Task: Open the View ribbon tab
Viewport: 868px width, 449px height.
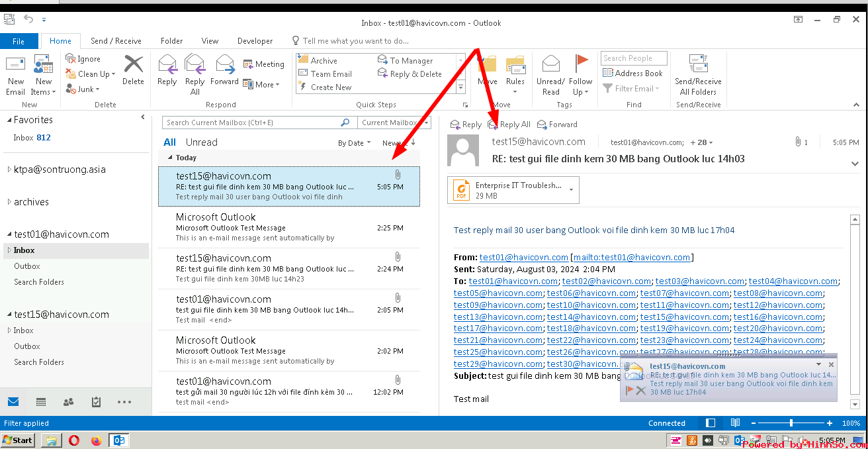Action: pos(210,41)
